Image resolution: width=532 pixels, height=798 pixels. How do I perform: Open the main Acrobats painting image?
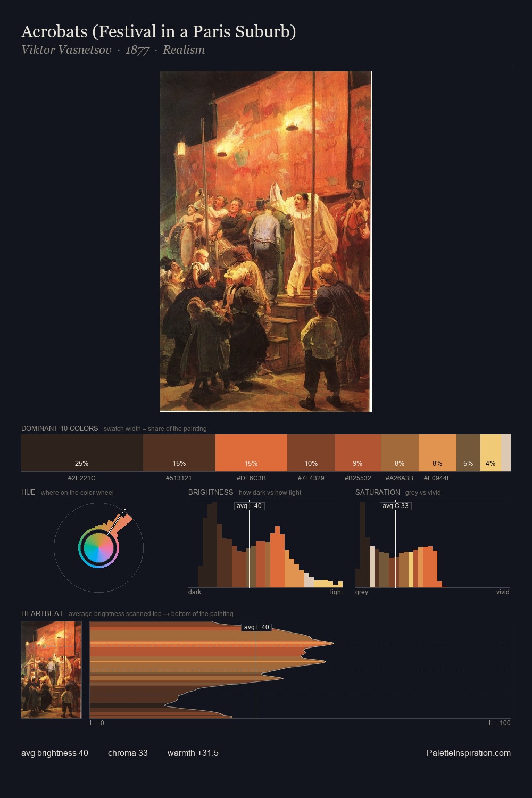pyautogui.click(x=265, y=242)
